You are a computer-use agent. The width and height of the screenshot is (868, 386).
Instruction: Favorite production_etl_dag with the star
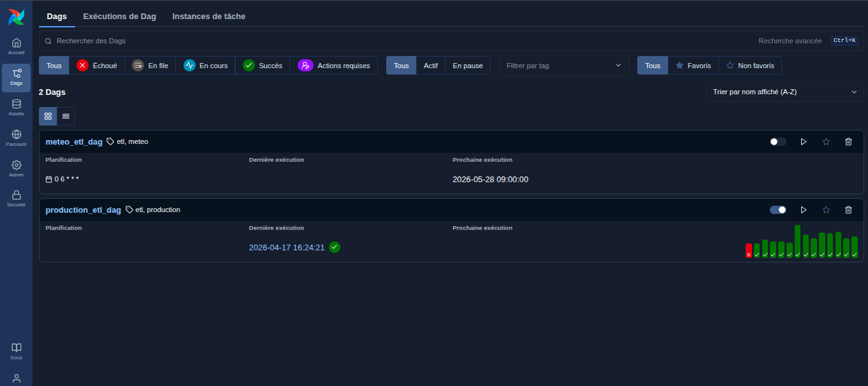(x=826, y=210)
